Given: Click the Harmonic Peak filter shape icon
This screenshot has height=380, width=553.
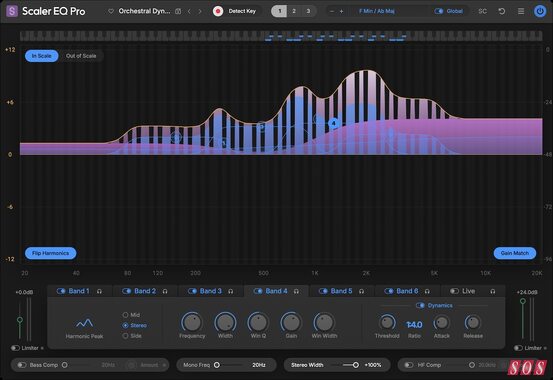Looking at the screenshot, I should [x=85, y=323].
